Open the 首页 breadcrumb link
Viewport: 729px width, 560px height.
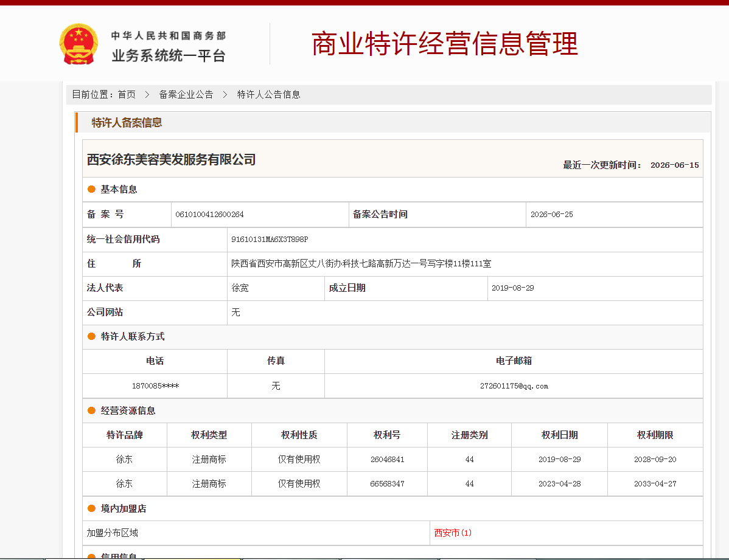click(127, 94)
